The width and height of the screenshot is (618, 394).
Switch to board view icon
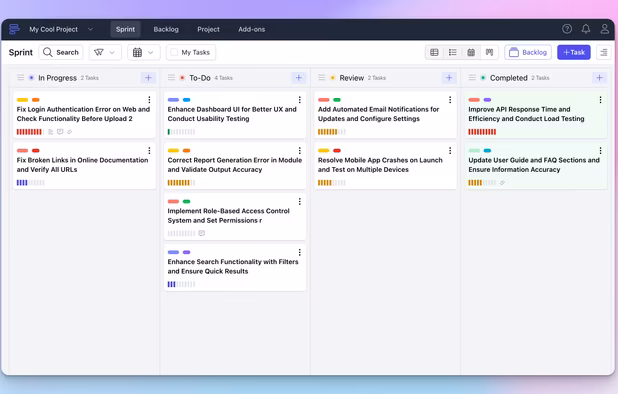point(489,52)
